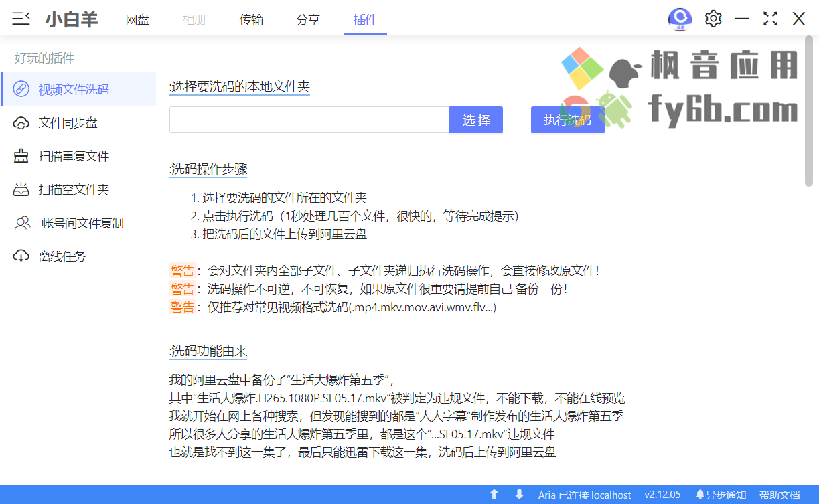Viewport: 819px width, 504px height.
Task: Click the 选择要洗码的本地文件夹 heading
Action: 240,87
